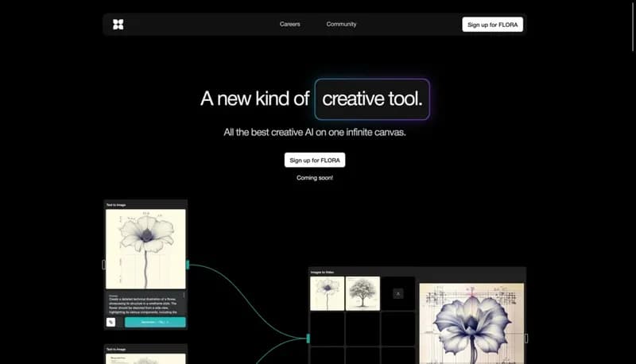636x364 pixels.
Task: Click the 'Coming soon!' text
Action: pyautogui.click(x=315, y=177)
